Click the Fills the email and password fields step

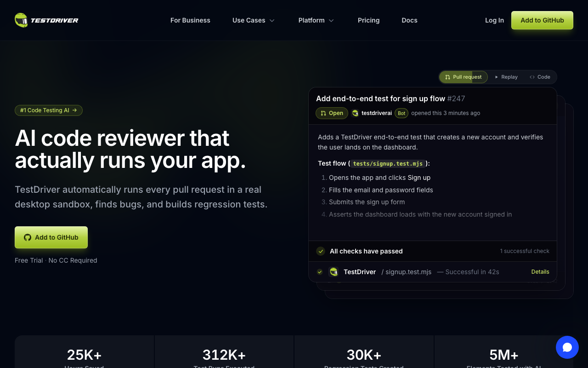381,190
